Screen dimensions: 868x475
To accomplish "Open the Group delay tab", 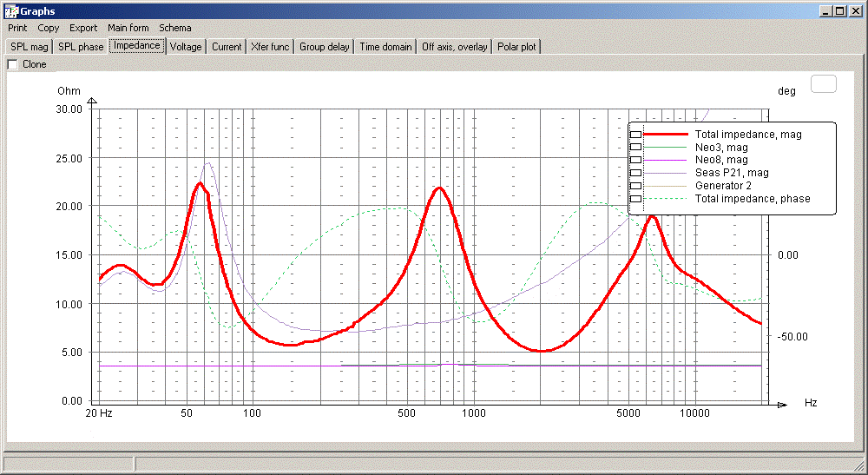I will pyautogui.click(x=325, y=47).
